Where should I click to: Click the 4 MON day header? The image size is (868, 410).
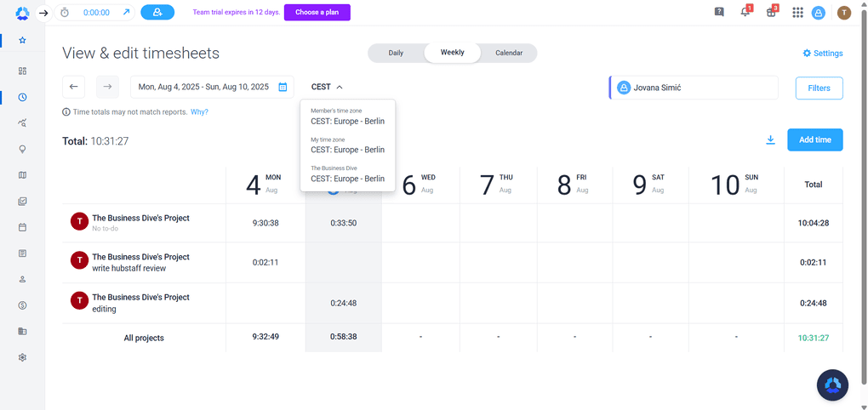click(264, 185)
